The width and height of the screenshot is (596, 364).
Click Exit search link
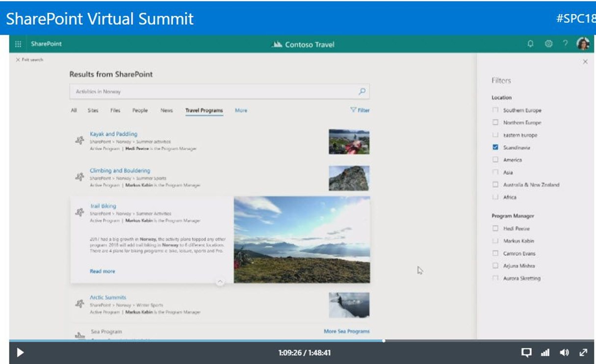29,60
